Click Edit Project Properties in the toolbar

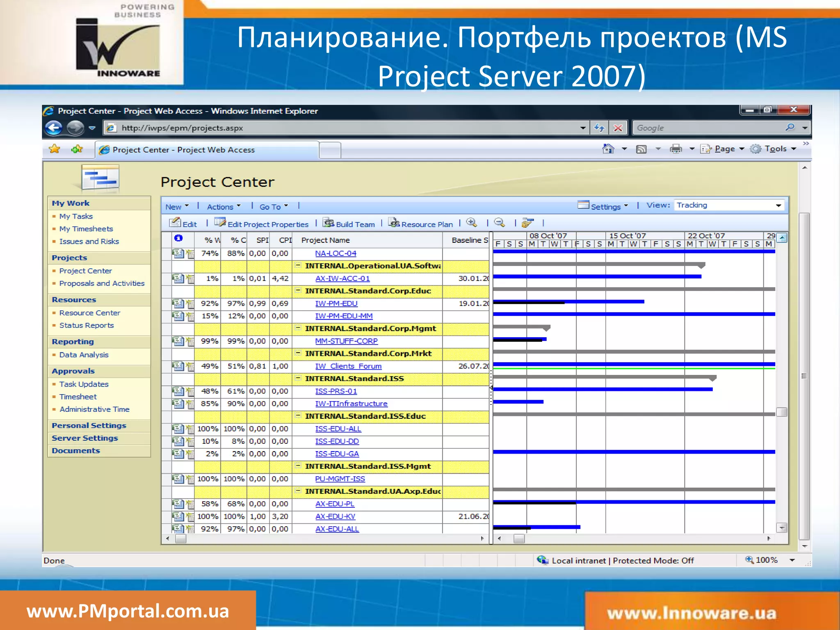pyautogui.click(x=261, y=223)
